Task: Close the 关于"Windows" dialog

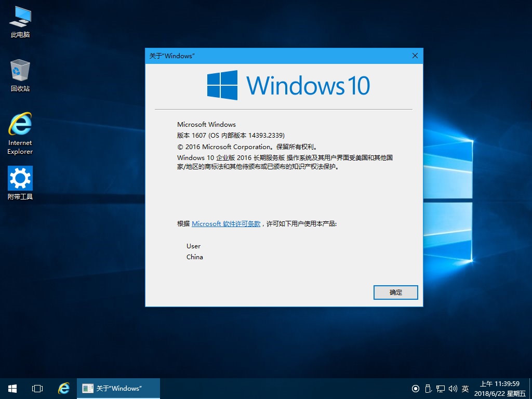Action: coord(415,56)
